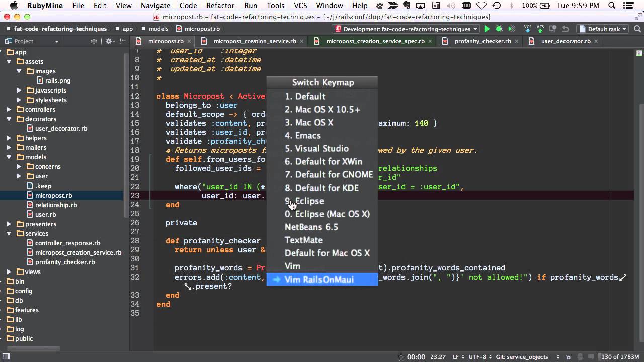The image size is (644, 362).
Task: Select the Visual Studio keymap
Action: [322, 148]
